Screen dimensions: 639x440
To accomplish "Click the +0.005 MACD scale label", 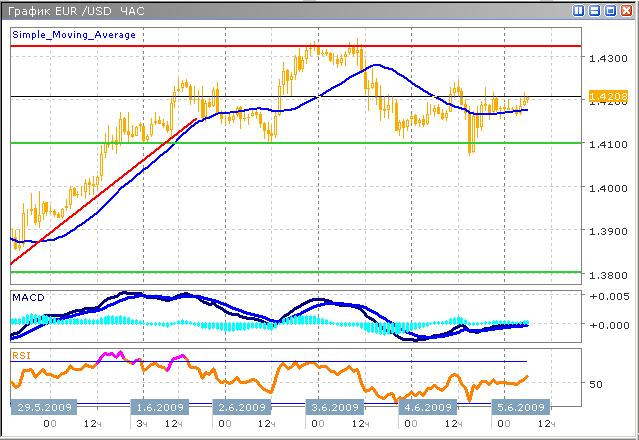I will (608, 297).
